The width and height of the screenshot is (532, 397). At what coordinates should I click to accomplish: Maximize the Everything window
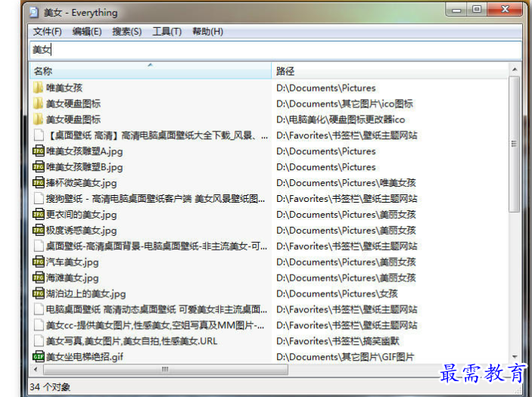[477, 9]
